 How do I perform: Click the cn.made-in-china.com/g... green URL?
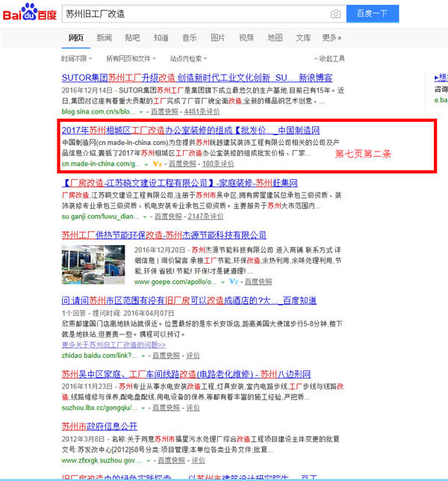point(101,164)
